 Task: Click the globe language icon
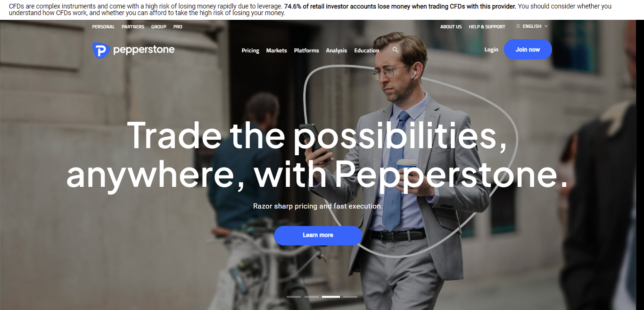pos(518,26)
